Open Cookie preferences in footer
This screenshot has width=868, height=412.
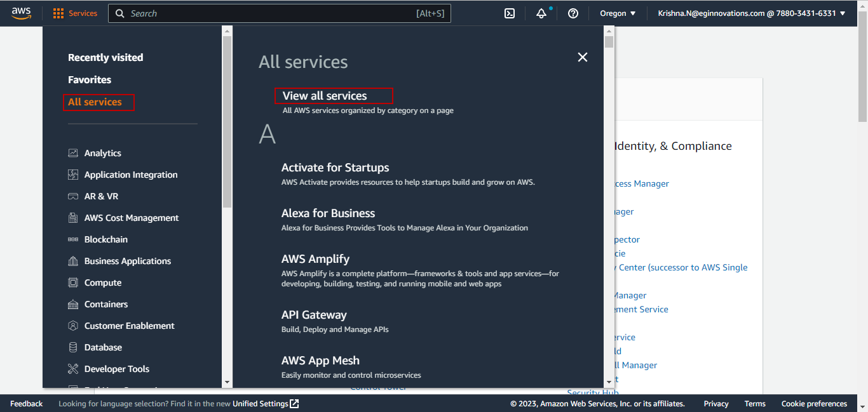click(814, 404)
